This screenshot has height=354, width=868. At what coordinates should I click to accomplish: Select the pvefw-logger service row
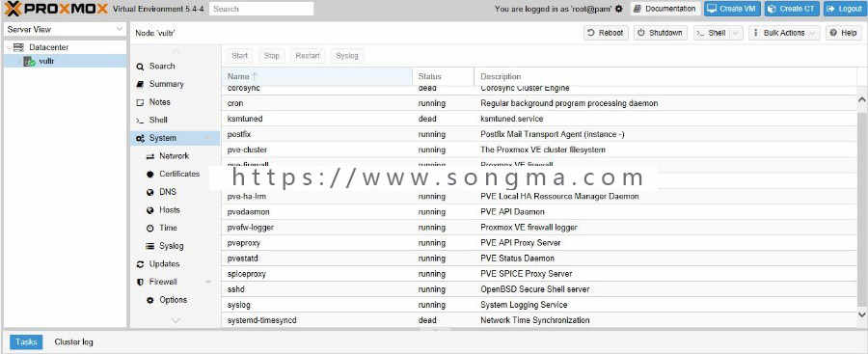(540, 228)
